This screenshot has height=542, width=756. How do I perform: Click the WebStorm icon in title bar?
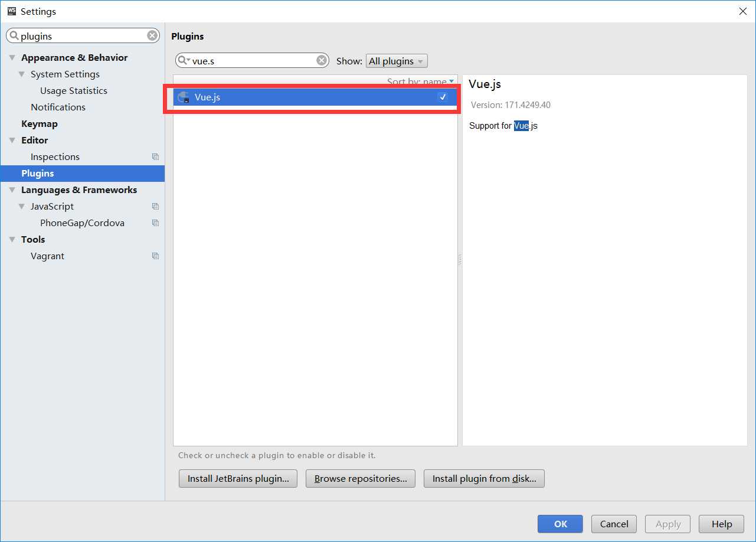click(x=12, y=11)
